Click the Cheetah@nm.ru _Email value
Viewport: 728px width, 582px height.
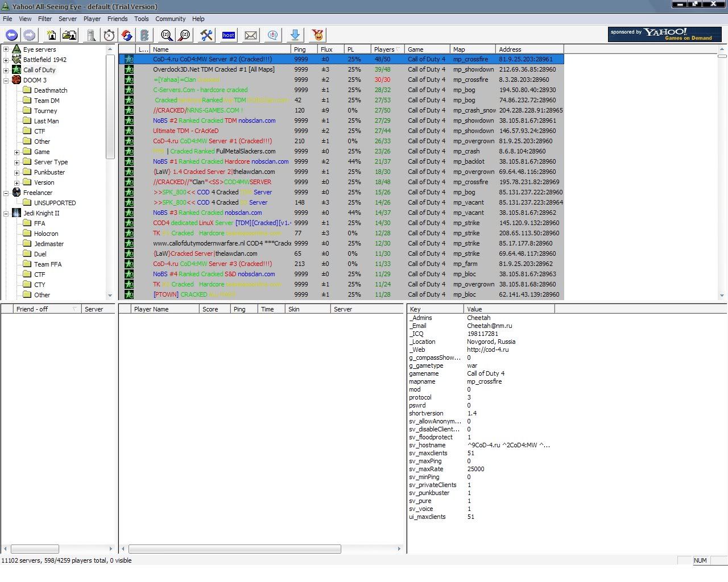pyautogui.click(x=490, y=326)
